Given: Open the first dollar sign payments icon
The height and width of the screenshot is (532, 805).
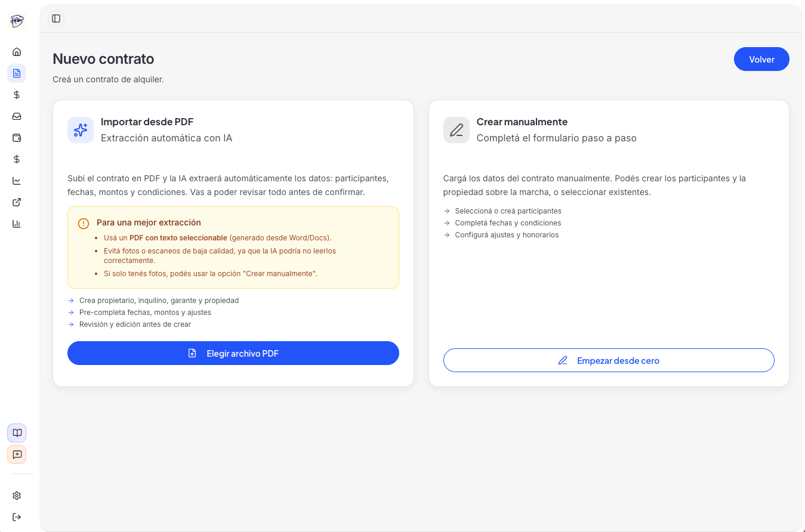Looking at the screenshot, I should [17, 94].
